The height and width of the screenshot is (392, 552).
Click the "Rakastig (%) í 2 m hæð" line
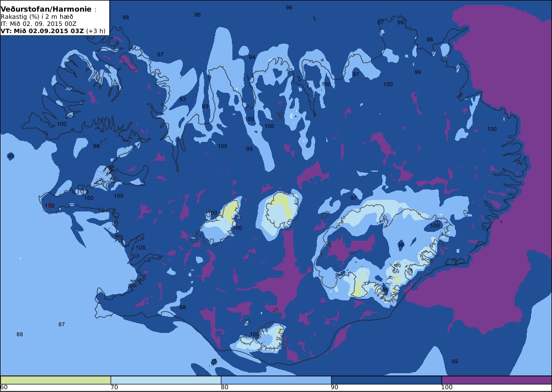point(37,17)
